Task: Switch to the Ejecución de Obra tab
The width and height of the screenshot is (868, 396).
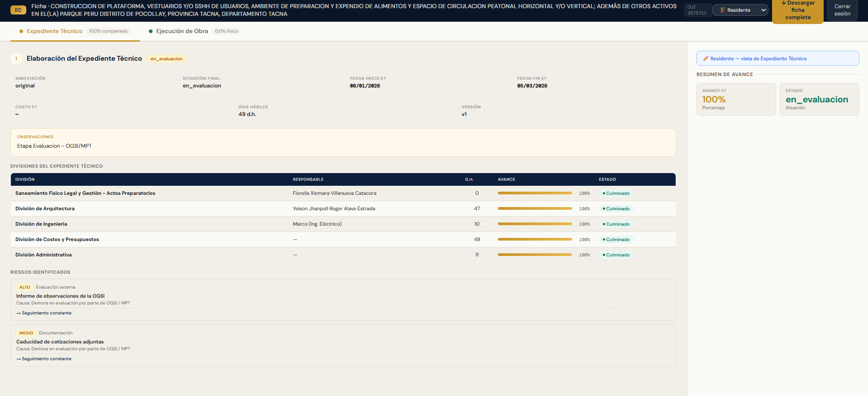Action: click(x=182, y=31)
